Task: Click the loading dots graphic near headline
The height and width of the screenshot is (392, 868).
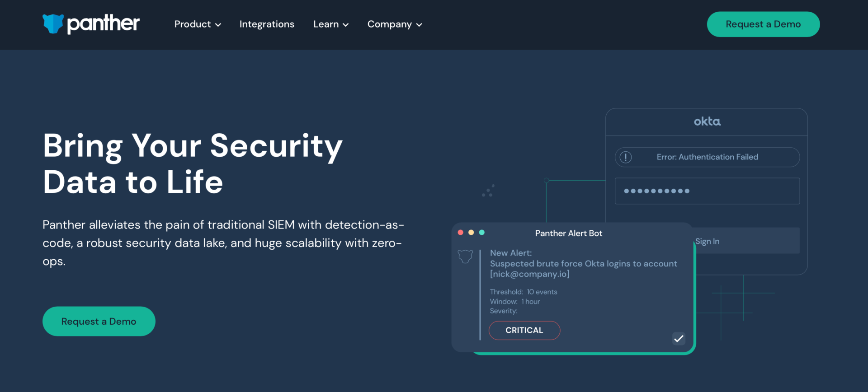Action: tap(488, 191)
